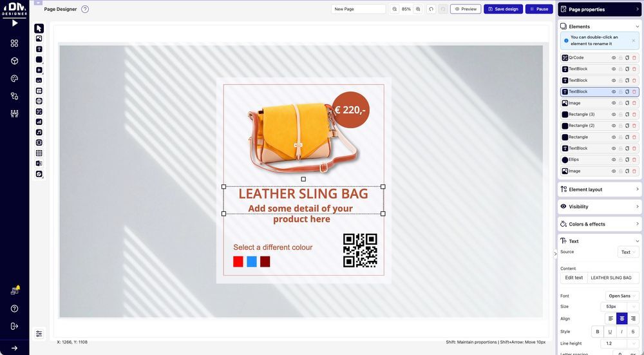Expand the Page properties panel
The image size is (644, 355).
(x=599, y=9)
